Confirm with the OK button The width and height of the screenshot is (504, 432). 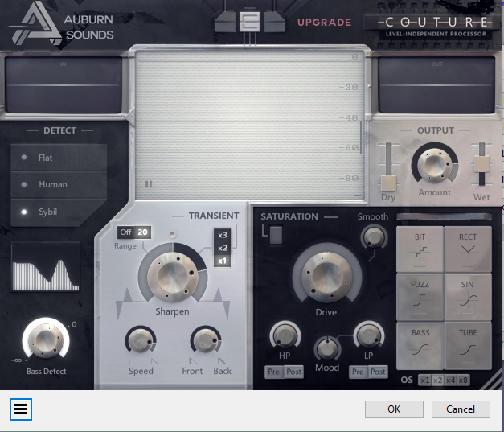point(394,409)
